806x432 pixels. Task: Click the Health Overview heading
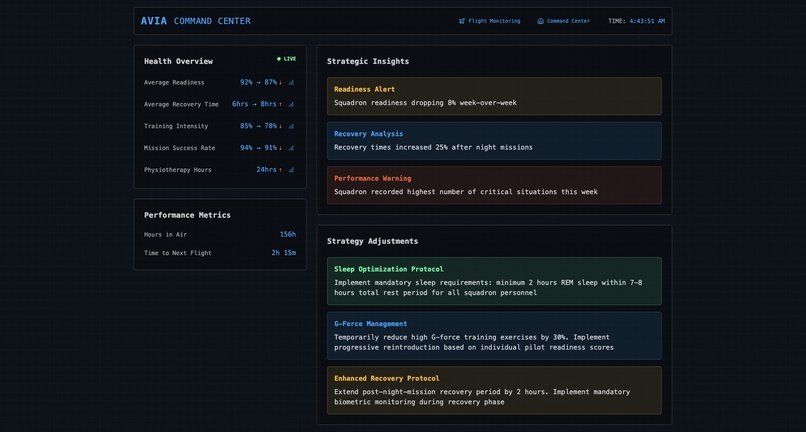(178, 61)
